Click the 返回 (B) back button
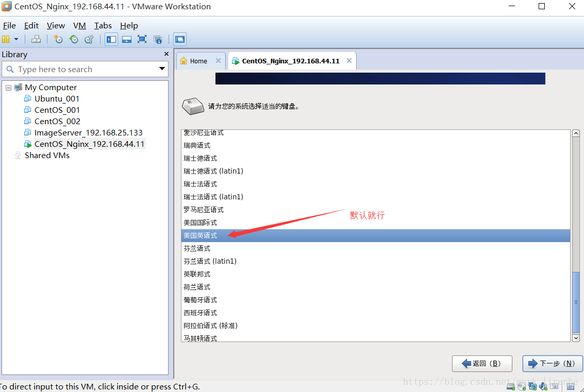Image resolution: width=584 pixels, height=392 pixels. [x=482, y=363]
